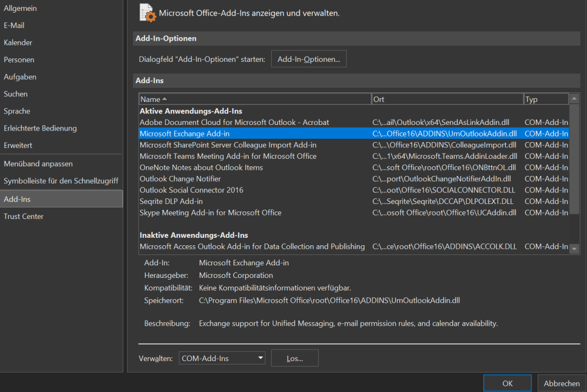This screenshot has width=587, height=392.
Task: Select the Microsoft Exchange Add-in row
Action: click(x=353, y=134)
